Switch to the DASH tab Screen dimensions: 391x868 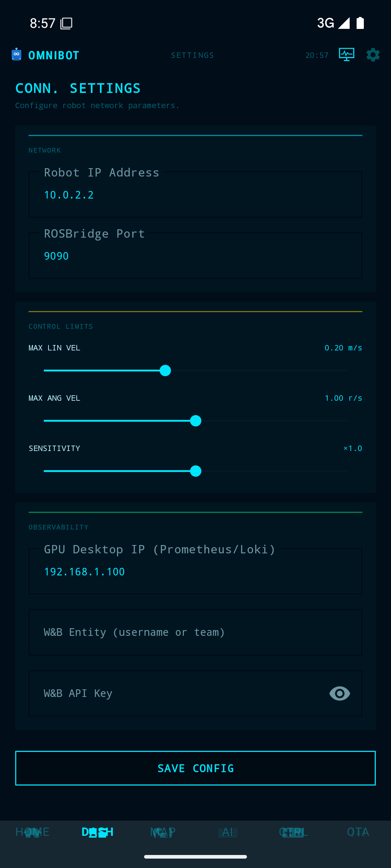click(98, 832)
